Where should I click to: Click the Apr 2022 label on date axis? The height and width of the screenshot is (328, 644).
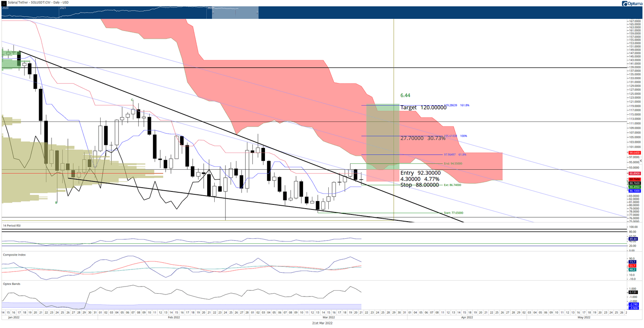point(467,318)
